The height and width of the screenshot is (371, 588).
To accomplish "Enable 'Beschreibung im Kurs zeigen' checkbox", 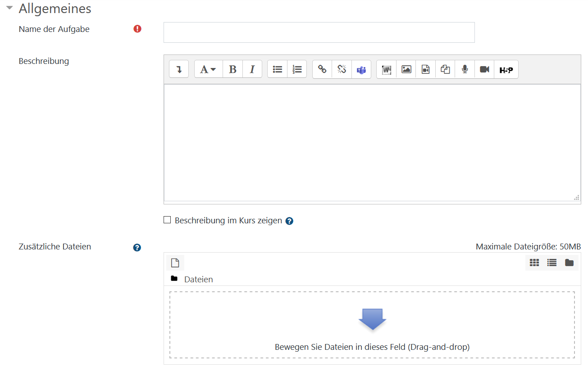I will (167, 220).
